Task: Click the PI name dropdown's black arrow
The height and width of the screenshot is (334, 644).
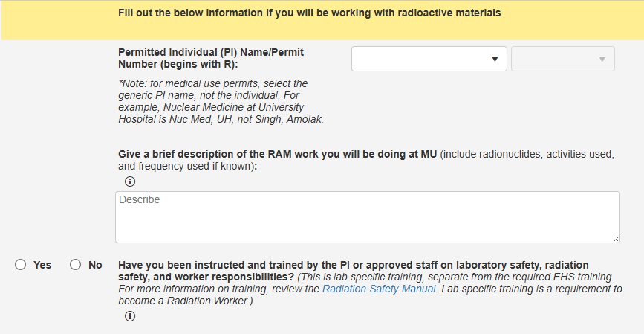Action: [495, 60]
